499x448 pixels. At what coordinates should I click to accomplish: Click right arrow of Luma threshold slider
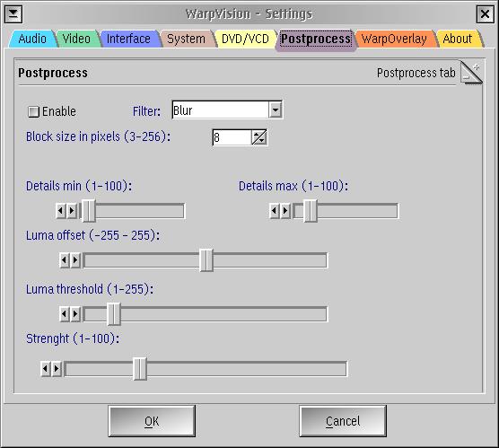coord(75,314)
